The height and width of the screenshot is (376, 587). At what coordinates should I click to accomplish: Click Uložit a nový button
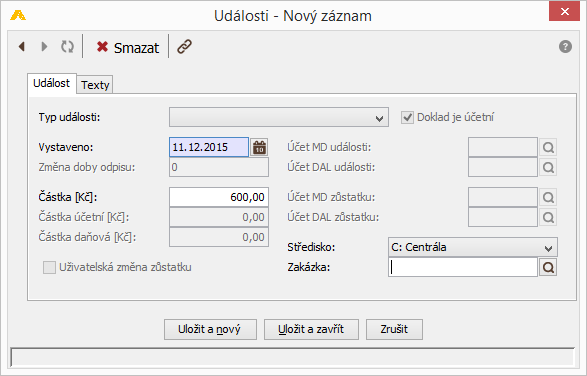click(x=210, y=330)
